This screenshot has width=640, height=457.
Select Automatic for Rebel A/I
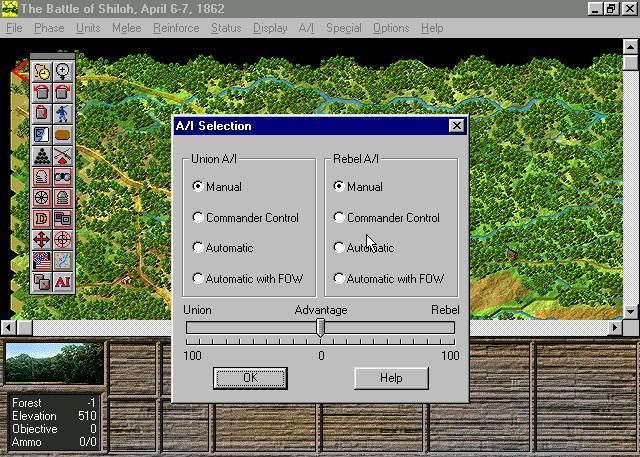[339, 248]
